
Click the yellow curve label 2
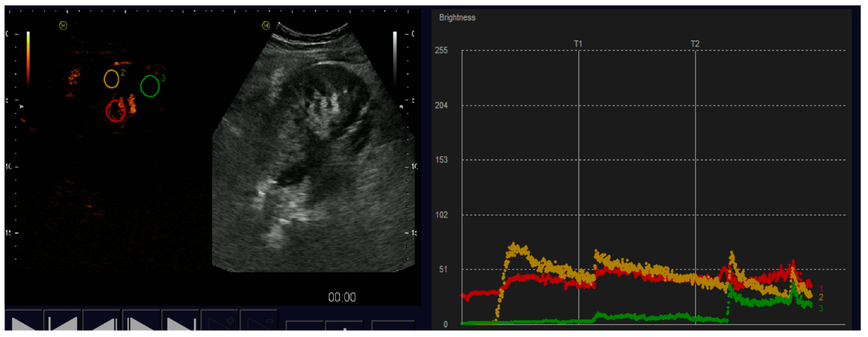pyautogui.click(x=821, y=297)
